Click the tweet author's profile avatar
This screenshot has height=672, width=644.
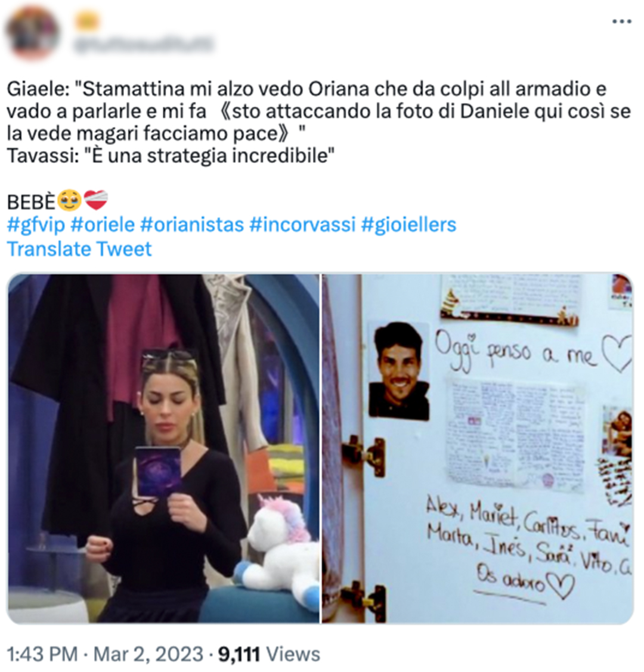33,33
